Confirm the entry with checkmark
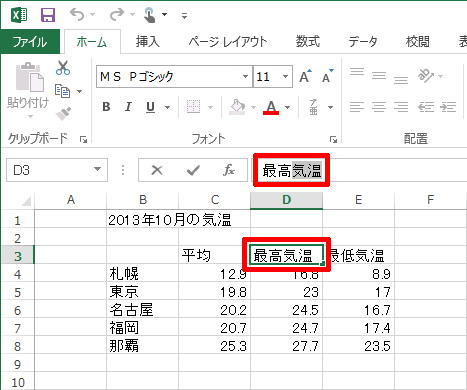Viewport: 467px width, 390px height. coord(193,170)
